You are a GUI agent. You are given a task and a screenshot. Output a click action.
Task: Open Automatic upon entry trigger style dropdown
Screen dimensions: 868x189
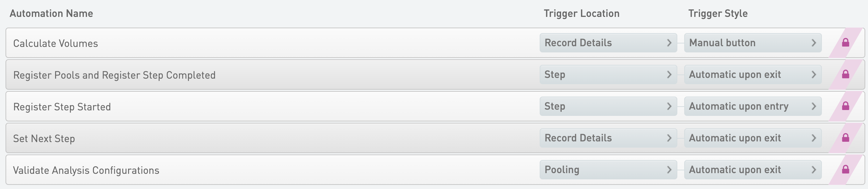[753, 106]
